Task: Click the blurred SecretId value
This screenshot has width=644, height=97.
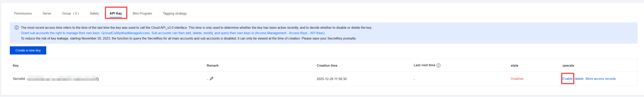Action: [61, 79]
